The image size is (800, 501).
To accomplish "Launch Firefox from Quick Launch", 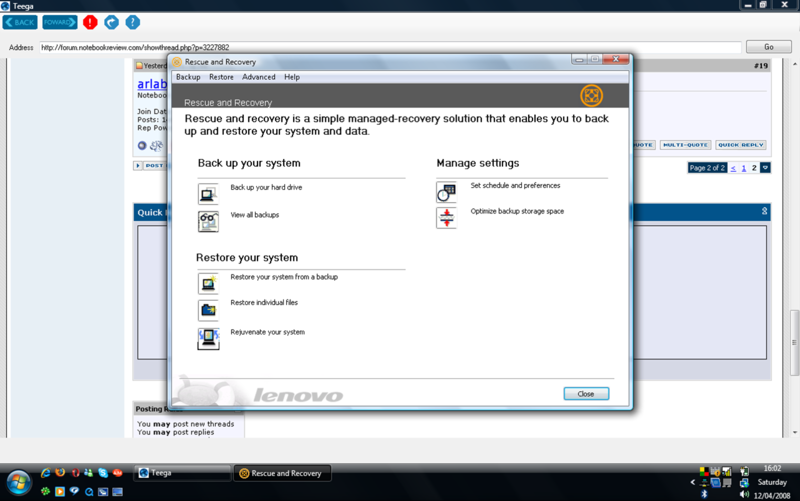I will click(x=60, y=472).
